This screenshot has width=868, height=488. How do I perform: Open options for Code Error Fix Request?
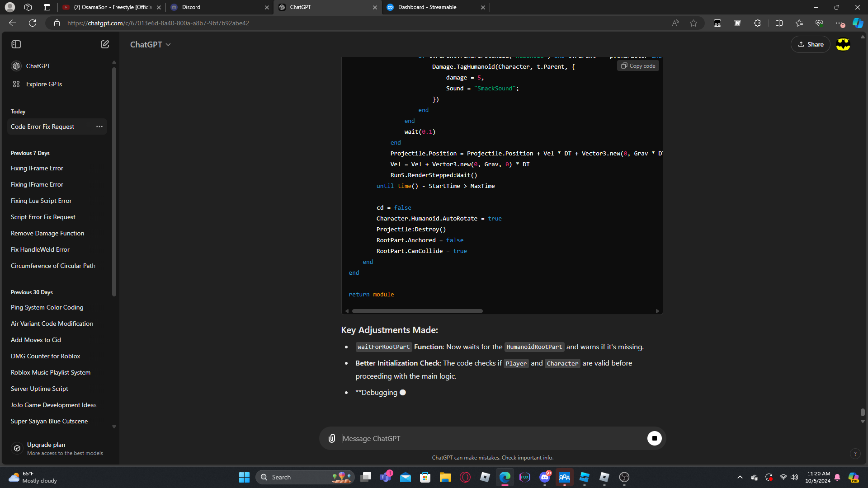[x=99, y=127]
